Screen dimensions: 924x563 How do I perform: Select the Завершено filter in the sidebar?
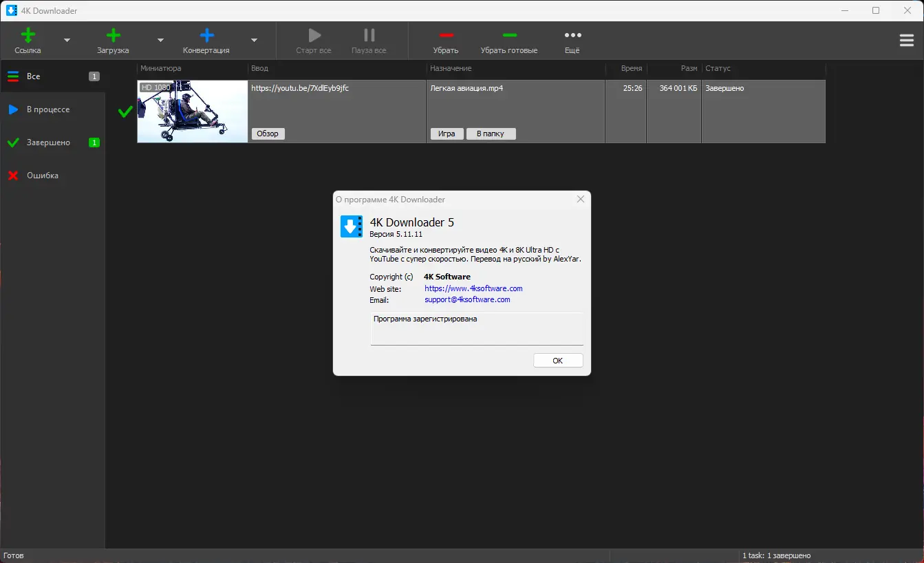pyautogui.click(x=53, y=142)
